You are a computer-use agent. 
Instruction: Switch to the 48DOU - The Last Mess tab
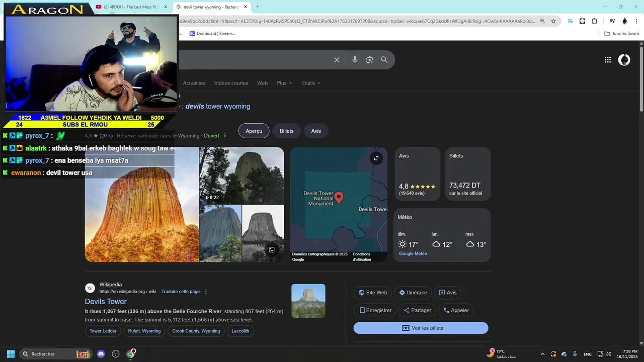[x=131, y=7]
